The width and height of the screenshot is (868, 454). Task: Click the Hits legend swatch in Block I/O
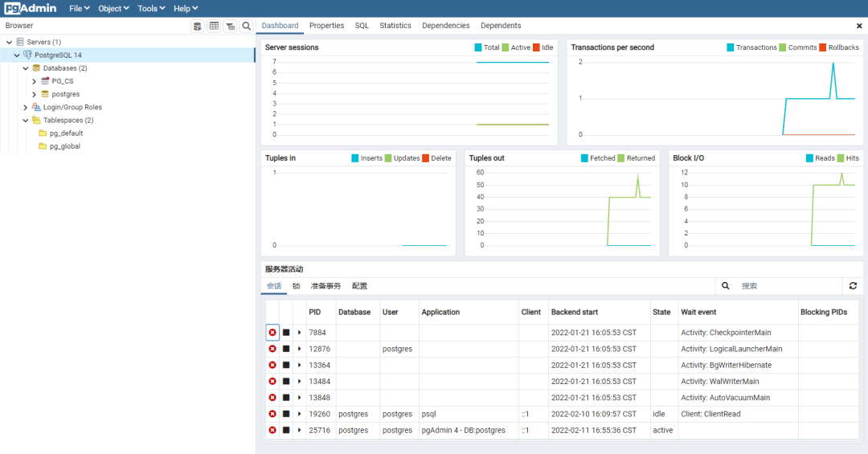(x=841, y=158)
